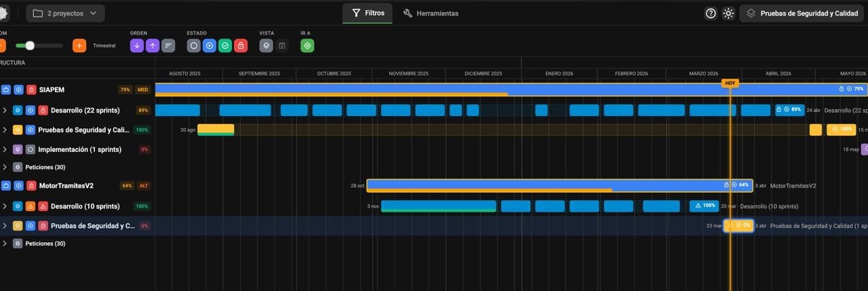Click the blue phase icon of Desarrollo (10 sprints)
The height and width of the screenshot is (291, 868).
(18, 206)
